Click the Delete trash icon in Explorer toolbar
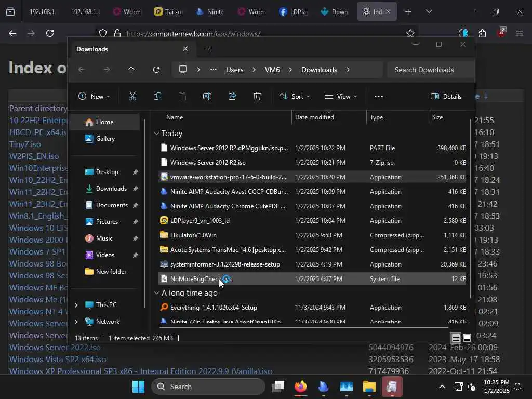The width and height of the screenshot is (532, 399). click(257, 96)
